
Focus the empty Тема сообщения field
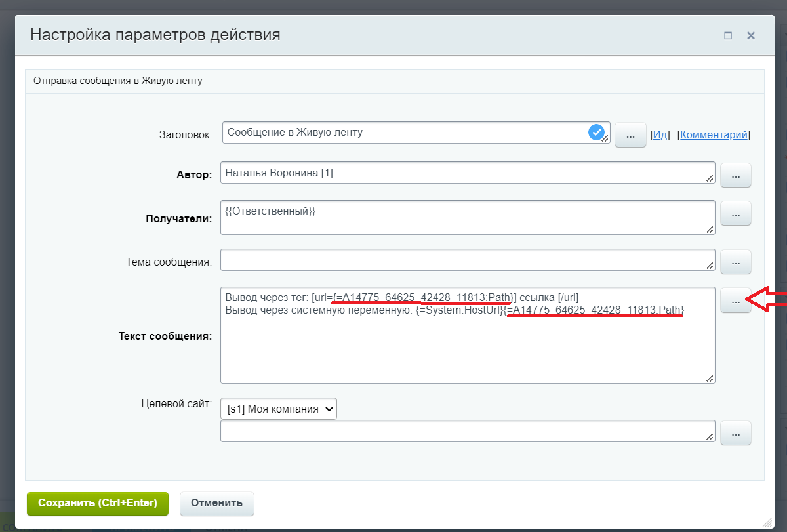click(466, 260)
